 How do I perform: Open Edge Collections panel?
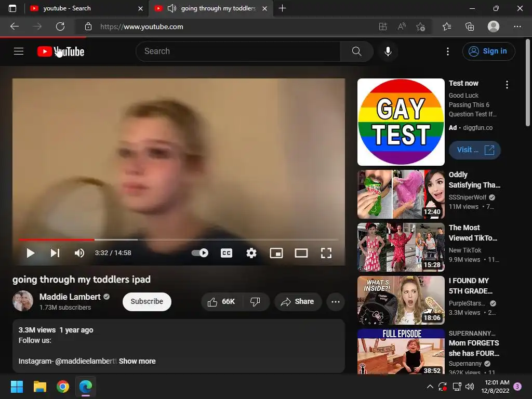(470, 26)
